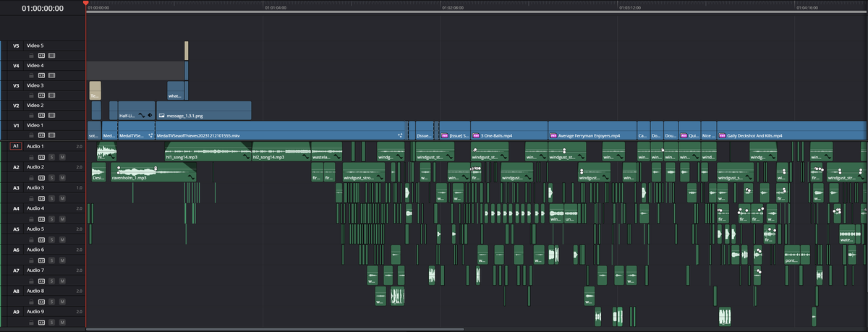Jump to 01:03:12:00 on the ruler
The width and height of the screenshot is (868, 332).
630,7
